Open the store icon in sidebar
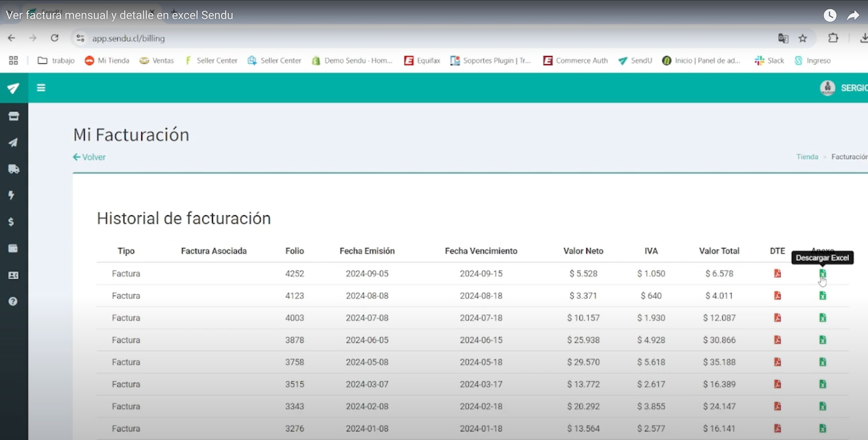 click(x=14, y=116)
